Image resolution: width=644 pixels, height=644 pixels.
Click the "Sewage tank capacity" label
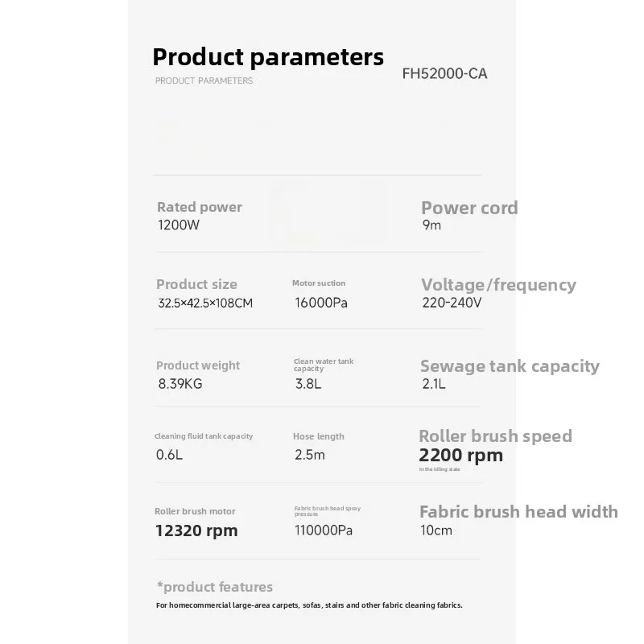[510, 366]
